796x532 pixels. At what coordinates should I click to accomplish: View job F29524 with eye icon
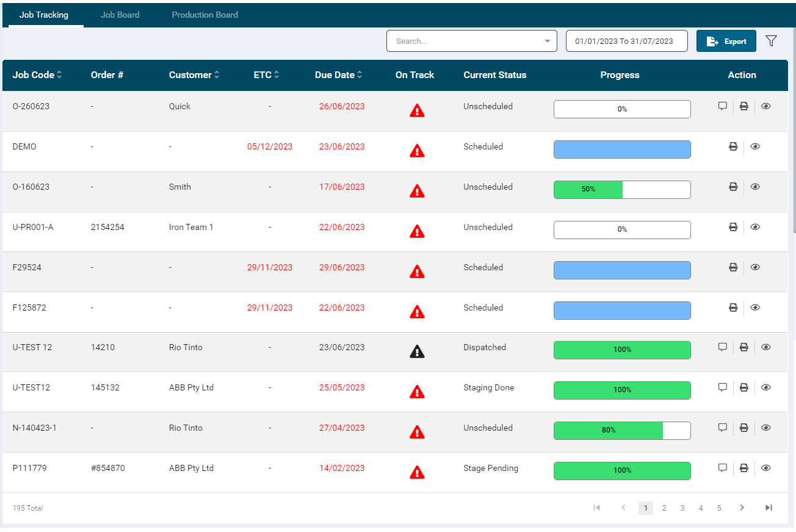tap(755, 267)
